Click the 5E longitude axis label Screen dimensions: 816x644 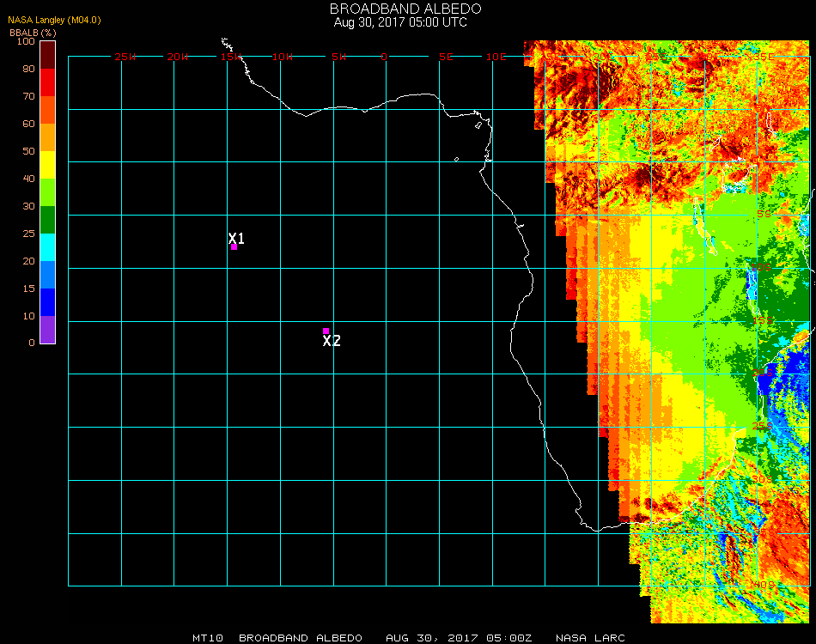pyautogui.click(x=446, y=57)
